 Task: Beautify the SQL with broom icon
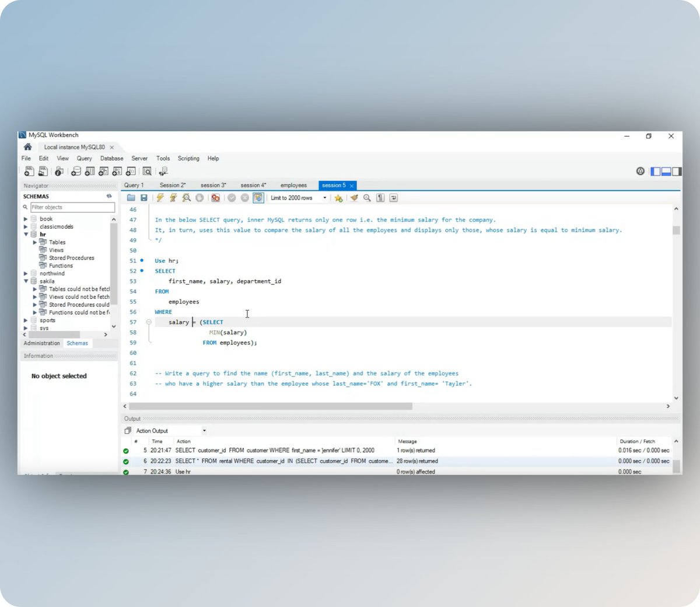click(354, 198)
